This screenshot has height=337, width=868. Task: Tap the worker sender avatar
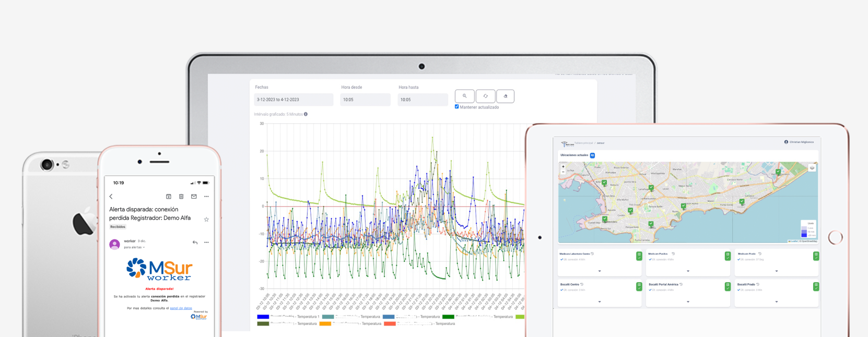pos(114,244)
